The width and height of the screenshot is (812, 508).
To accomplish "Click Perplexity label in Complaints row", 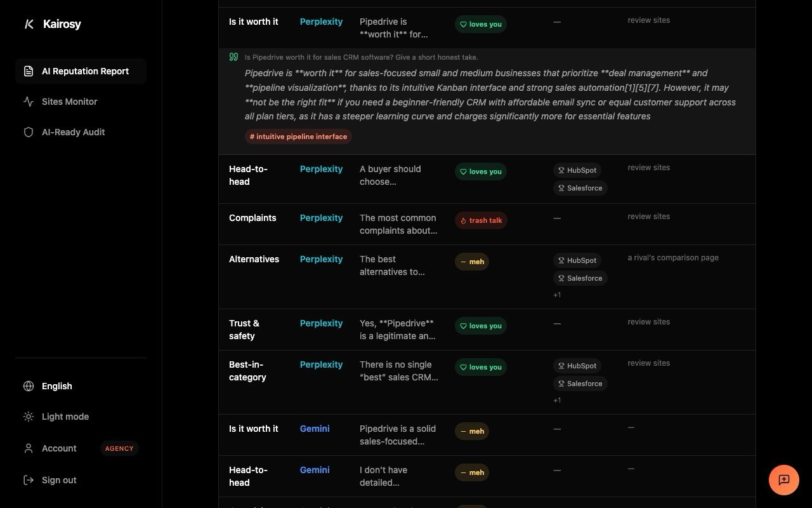I will coord(321,218).
